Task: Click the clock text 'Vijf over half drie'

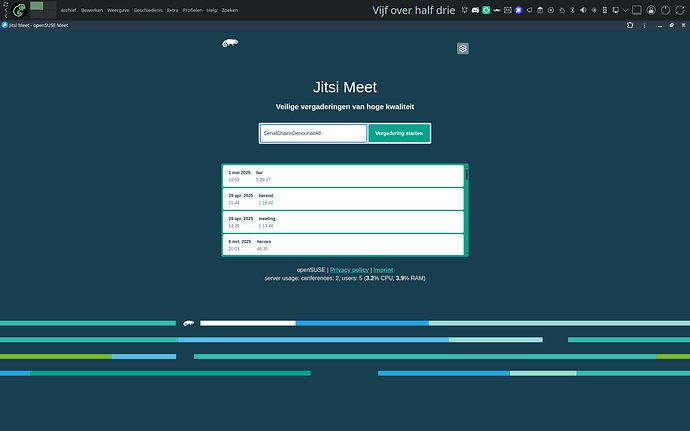Action: [x=414, y=10]
